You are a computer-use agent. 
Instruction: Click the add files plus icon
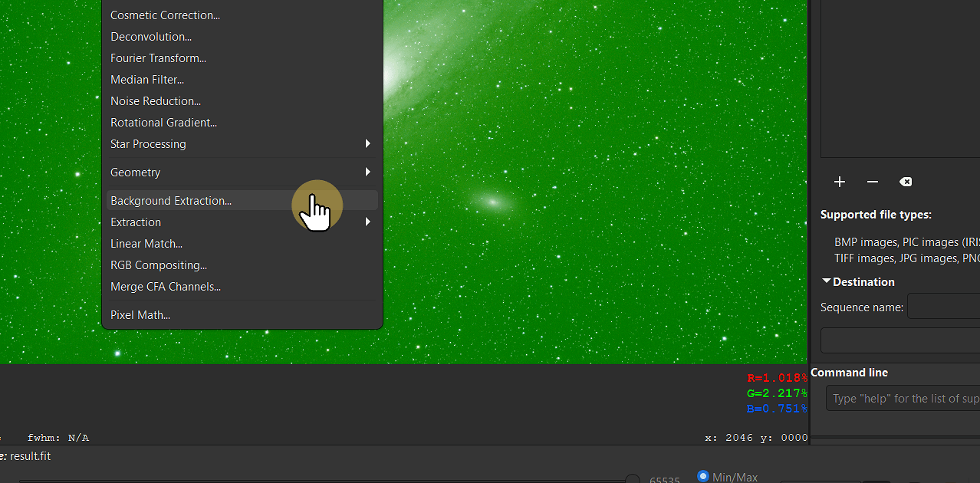[x=839, y=182]
